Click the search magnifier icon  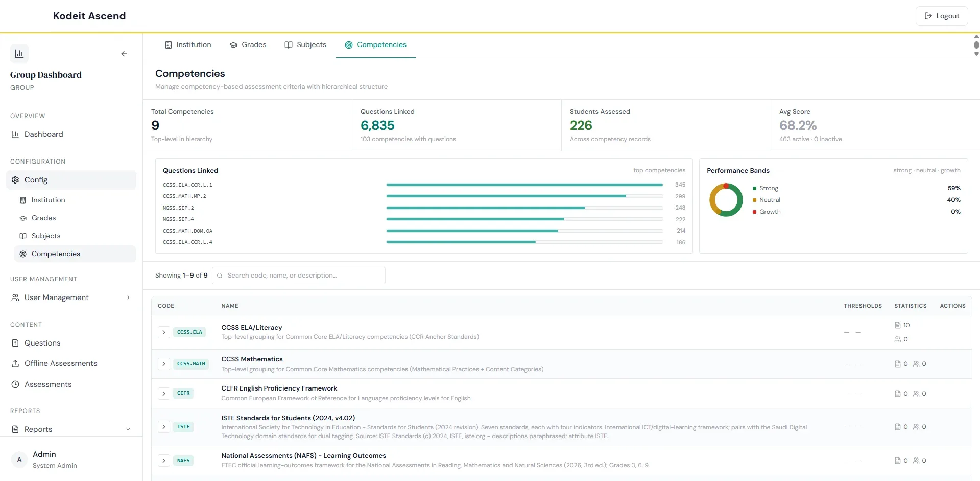(220, 276)
